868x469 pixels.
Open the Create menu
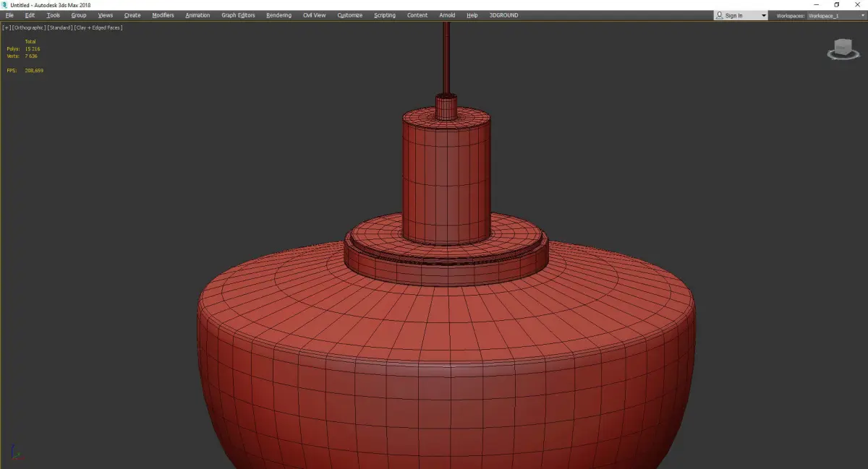click(132, 15)
